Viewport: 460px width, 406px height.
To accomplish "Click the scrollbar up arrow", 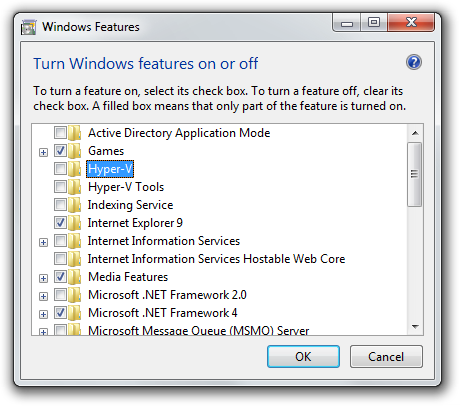I will [415, 133].
